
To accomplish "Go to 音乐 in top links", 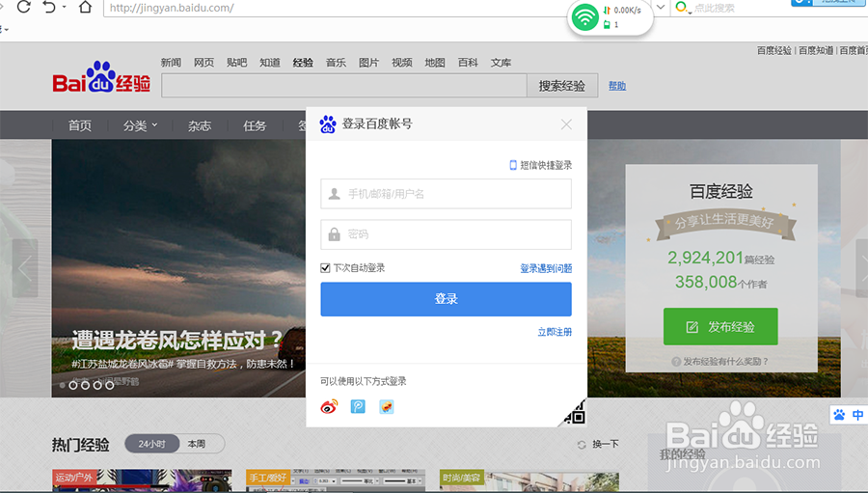I will pos(336,63).
